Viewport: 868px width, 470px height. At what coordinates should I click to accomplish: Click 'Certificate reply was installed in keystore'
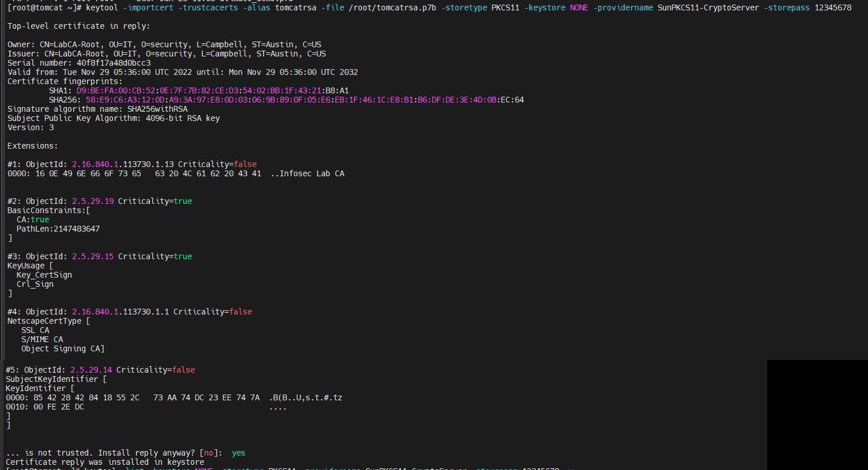pos(105,462)
